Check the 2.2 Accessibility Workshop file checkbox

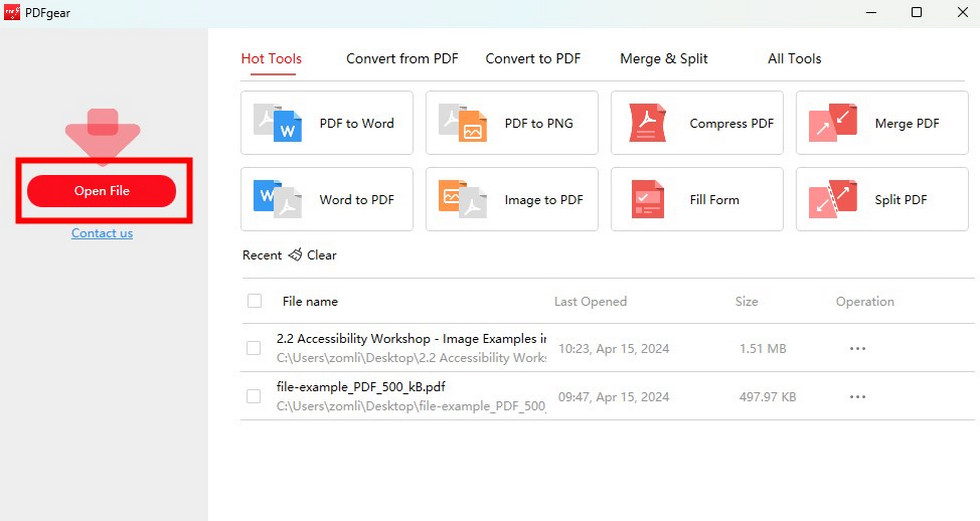click(x=253, y=348)
